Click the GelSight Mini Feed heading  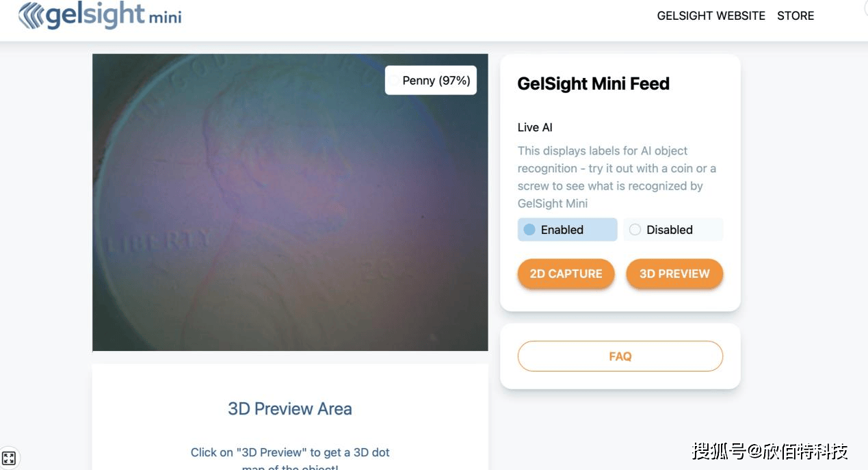click(x=593, y=83)
